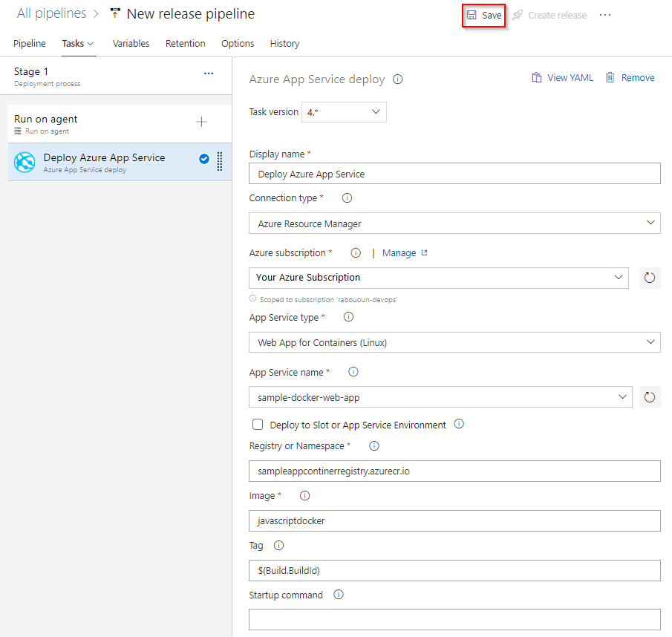Enable Deploy to Slot or App Service Environment
The image size is (672, 637).
pos(257,424)
